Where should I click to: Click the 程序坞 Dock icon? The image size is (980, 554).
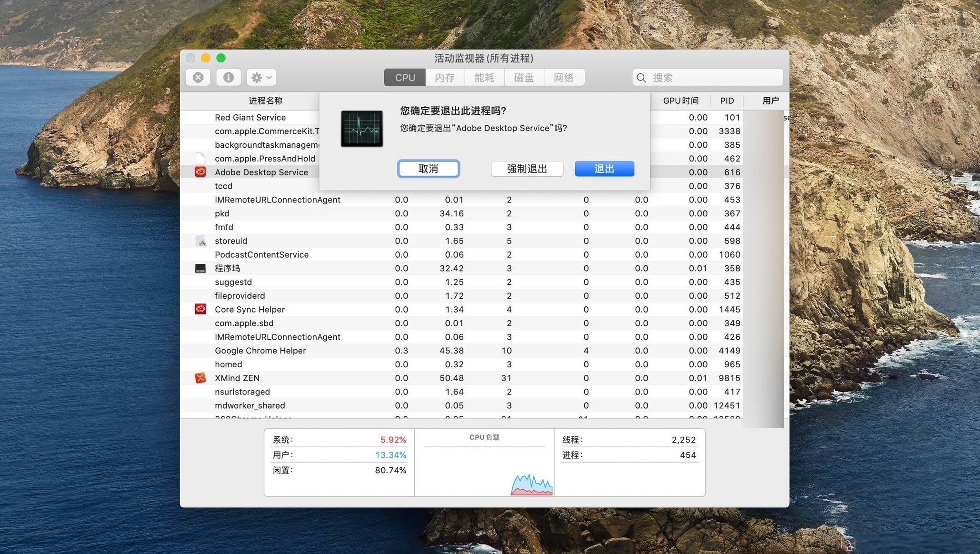pos(200,268)
